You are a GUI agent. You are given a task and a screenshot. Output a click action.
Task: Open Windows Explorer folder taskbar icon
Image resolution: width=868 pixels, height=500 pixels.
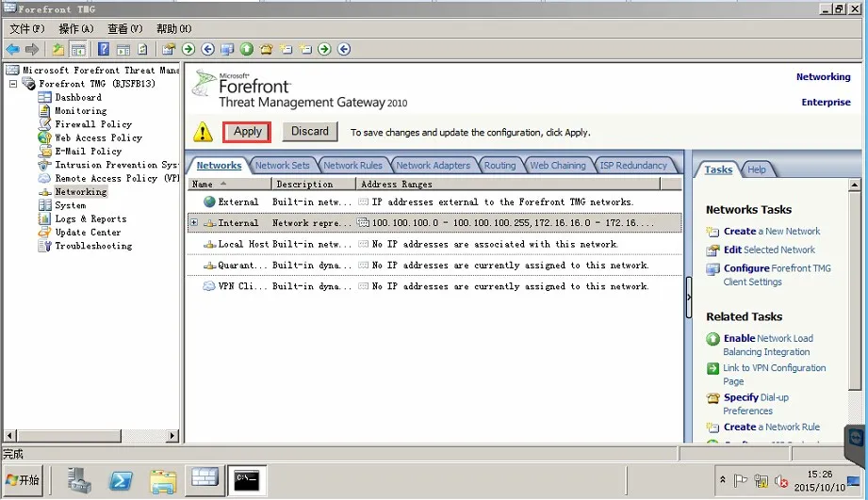click(x=163, y=480)
